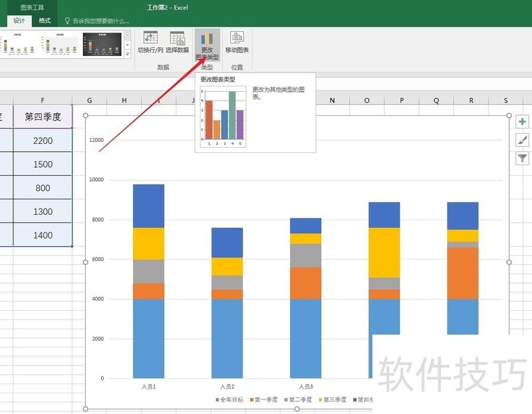Click 人员1 yellow bar segment
The image size is (532, 414).
coord(148,244)
